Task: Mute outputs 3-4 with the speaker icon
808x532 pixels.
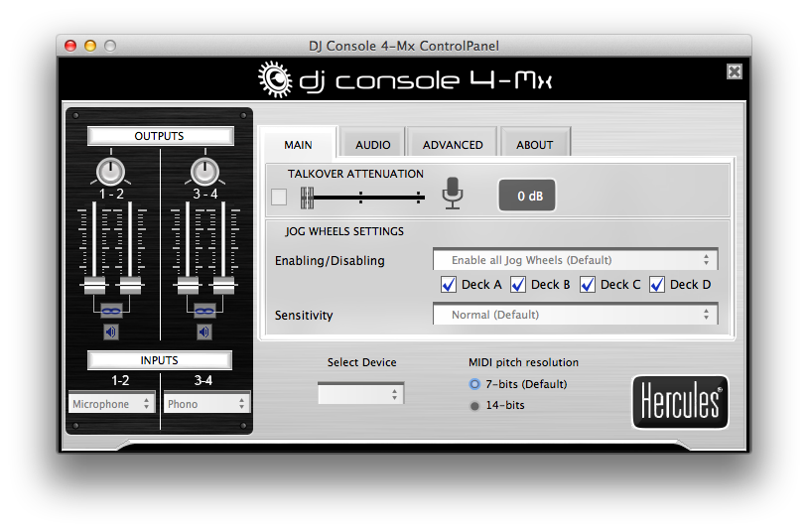Action: tap(204, 332)
